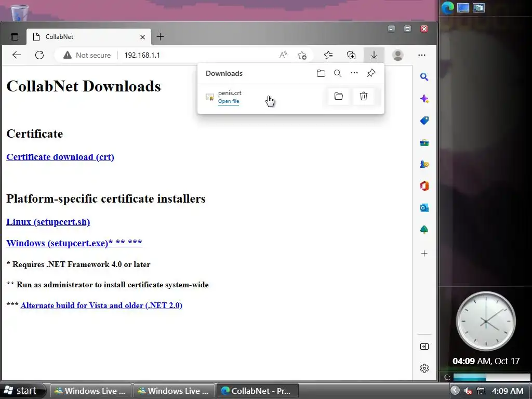
Task: Open sidebar tree icon
Action: pyautogui.click(x=424, y=230)
